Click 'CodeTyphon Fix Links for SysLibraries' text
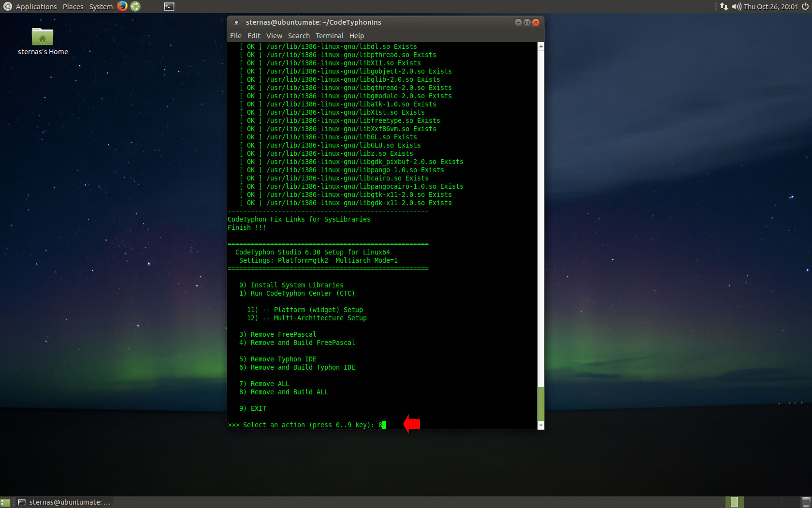812x508 pixels. [299, 219]
